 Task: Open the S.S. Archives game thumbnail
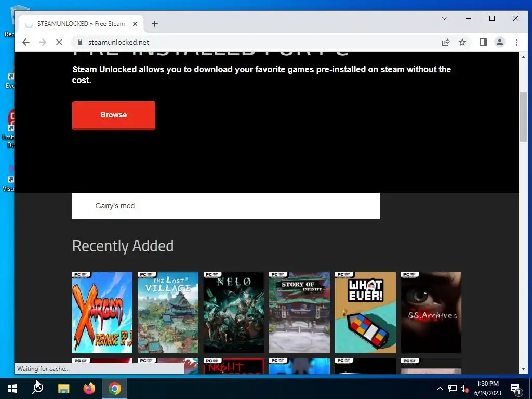431,312
